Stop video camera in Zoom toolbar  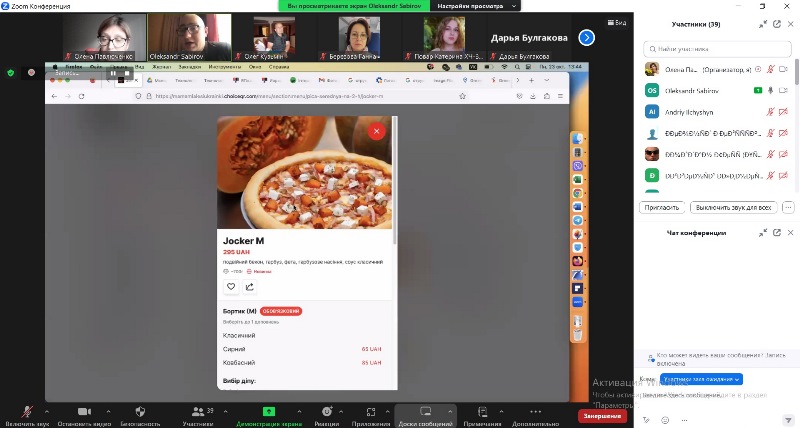tap(84, 415)
